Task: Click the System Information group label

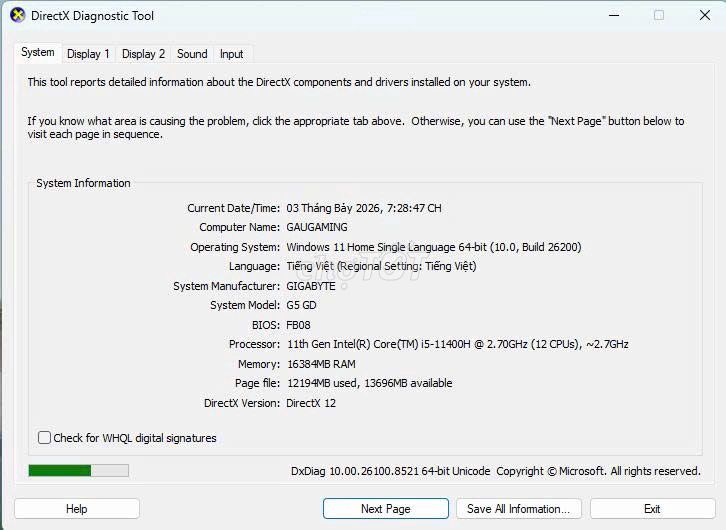Action: click(83, 183)
